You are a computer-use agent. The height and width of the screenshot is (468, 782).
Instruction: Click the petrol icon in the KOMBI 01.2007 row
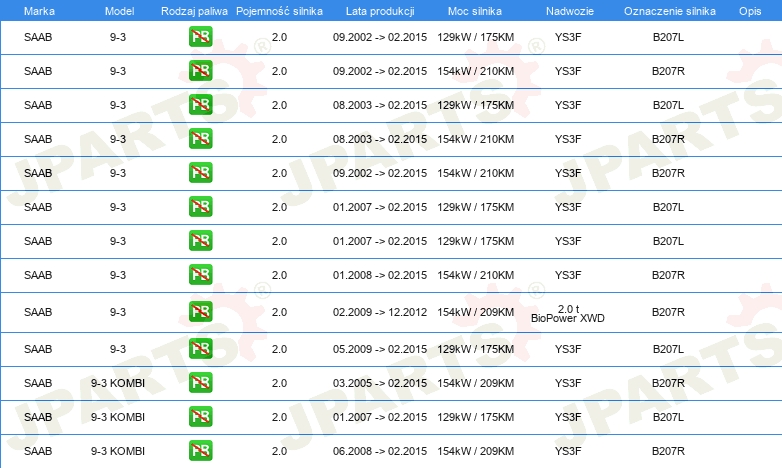click(200, 417)
